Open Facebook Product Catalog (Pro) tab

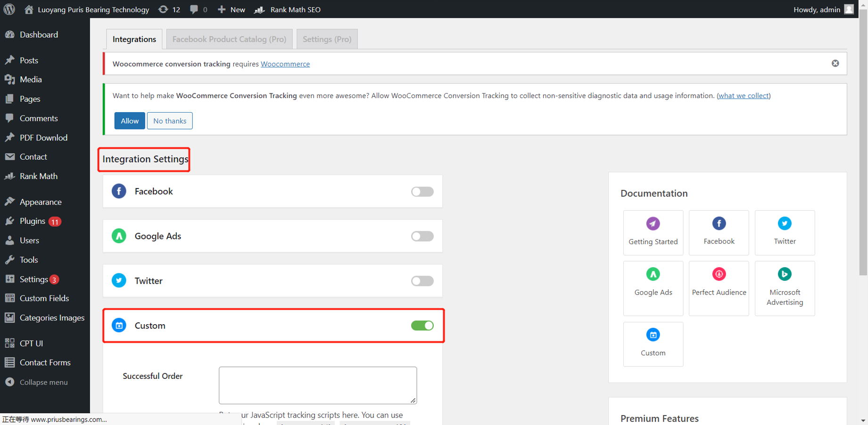click(229, 39)
